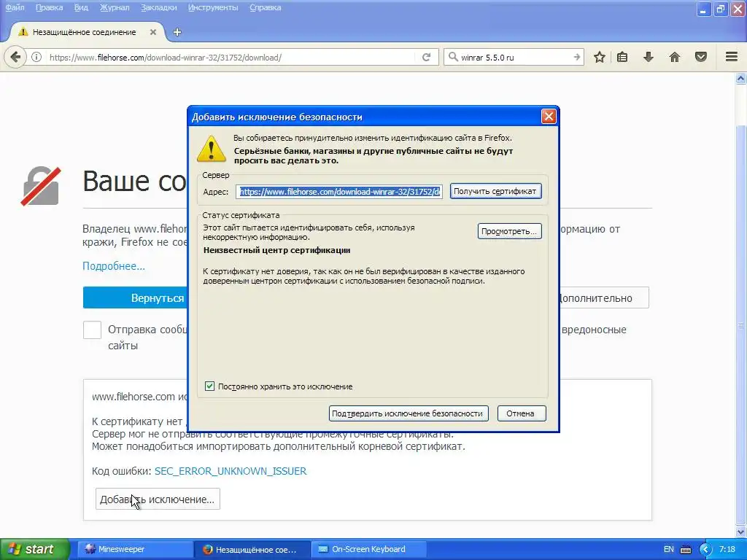This screenshot has height=560, width=747.
Task: Go to the home page icon
Action: coord(675,57)
